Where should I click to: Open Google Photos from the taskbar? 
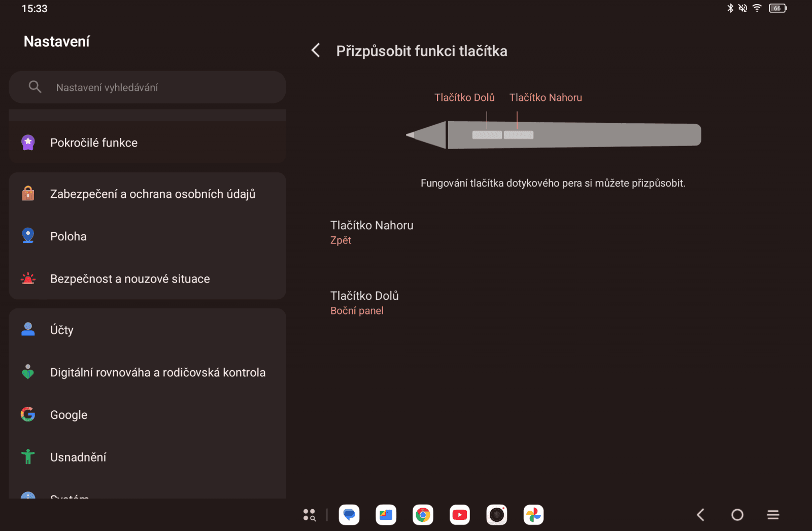point(533,514)
